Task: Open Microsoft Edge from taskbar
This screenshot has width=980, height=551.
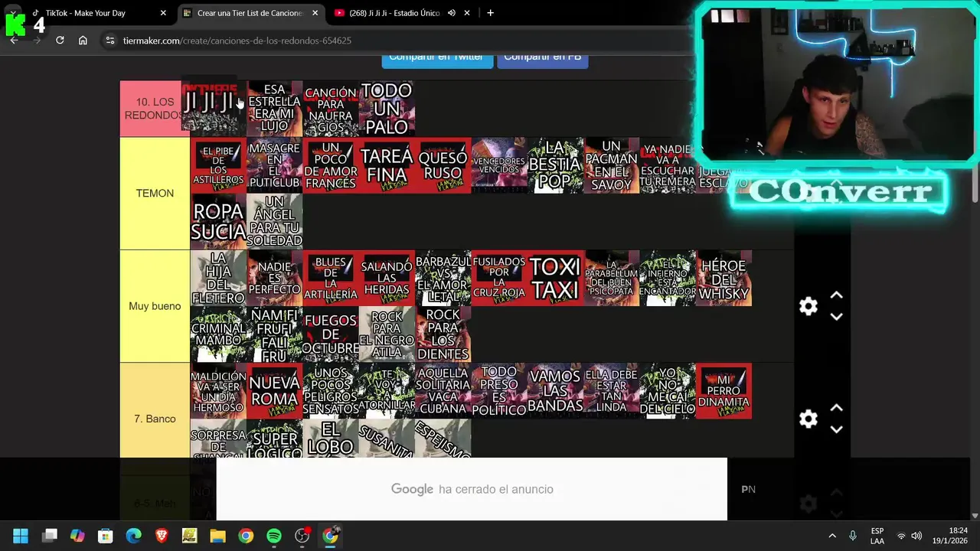Action: point(133,536)
